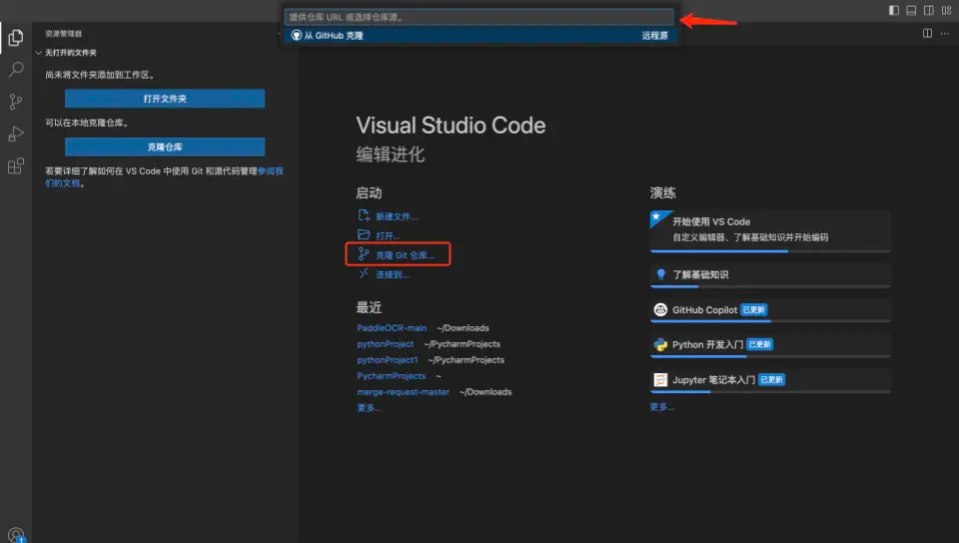Click the 打开文件夹 button
The height and width of the screenshot is (543, 959).
[165, 98]
